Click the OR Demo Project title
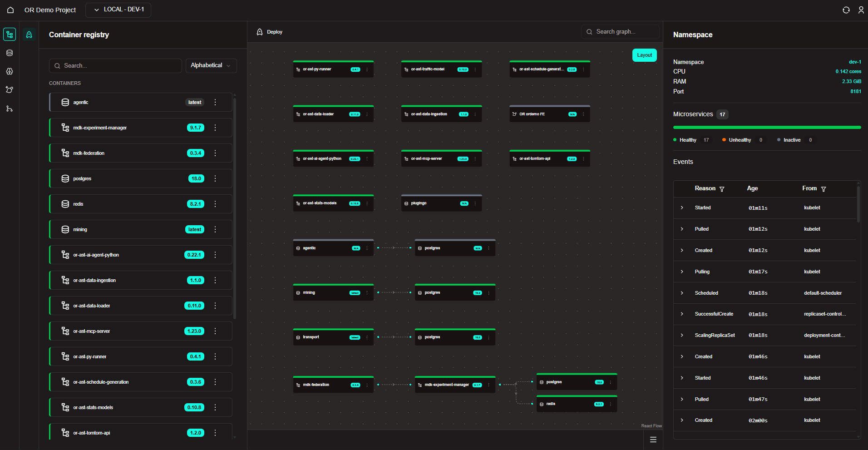 click(x=50, y=10)
